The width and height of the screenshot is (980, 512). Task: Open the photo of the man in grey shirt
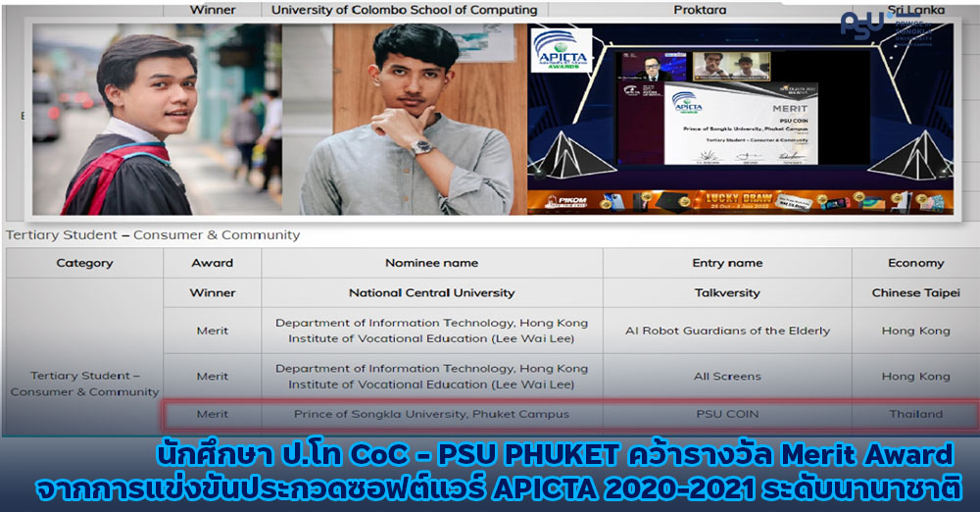(405, 120)
